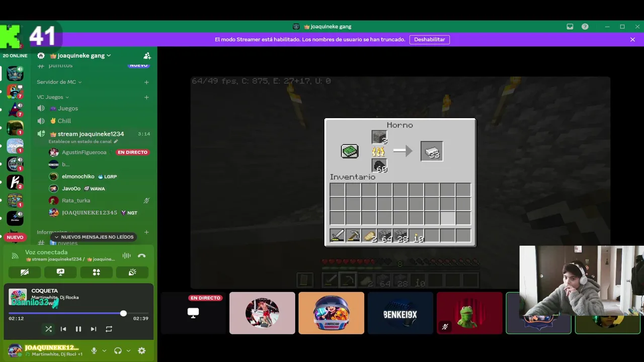Viewport: 644px width, 362px height.
Task: Toggle the camera on button
Action: (x=24, y=272)
